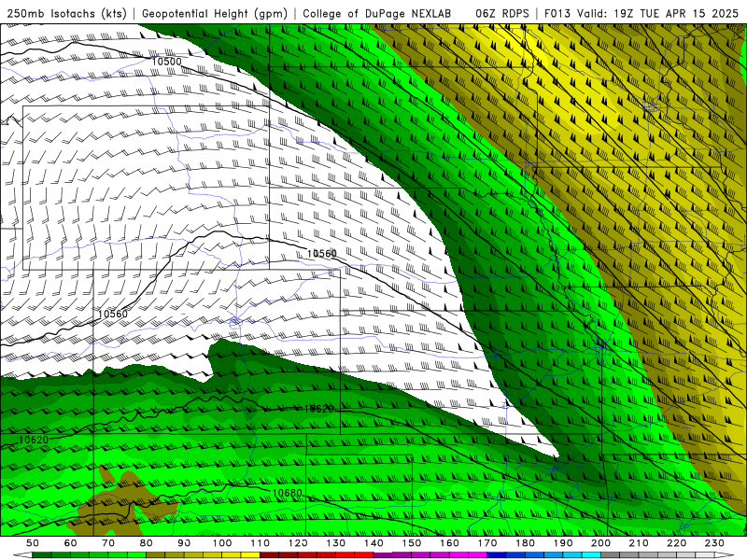Click the colorbar value 200
This screenshot has width=747, height=560.
pos(601,543)
